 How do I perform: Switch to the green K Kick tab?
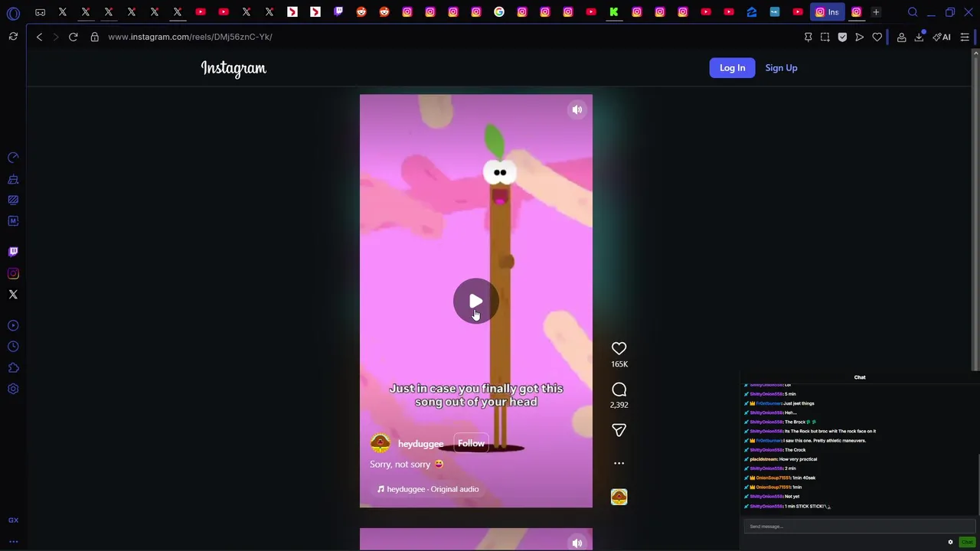coord(614,12)
